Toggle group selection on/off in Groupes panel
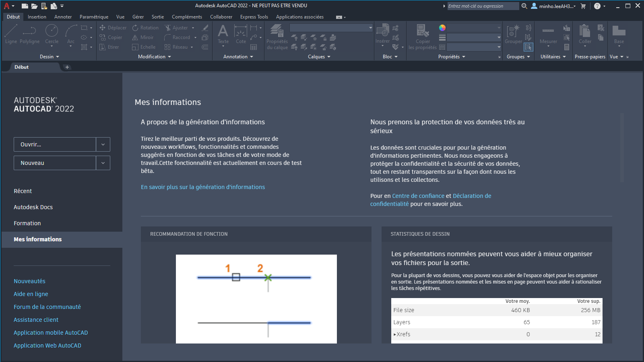This screenshot has width=644, height=362. [528, 47]
